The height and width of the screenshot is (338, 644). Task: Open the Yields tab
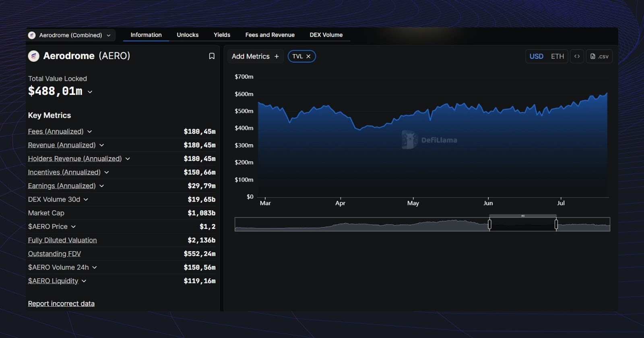222,35
